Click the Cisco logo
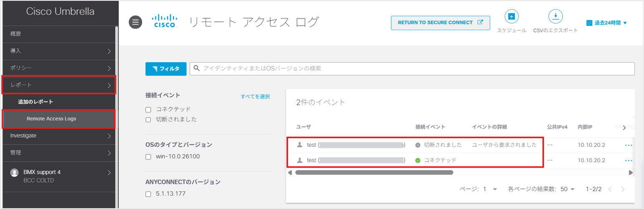Image resolution: width=644 pixels, height=209 pixels. [x=165, y=22]
